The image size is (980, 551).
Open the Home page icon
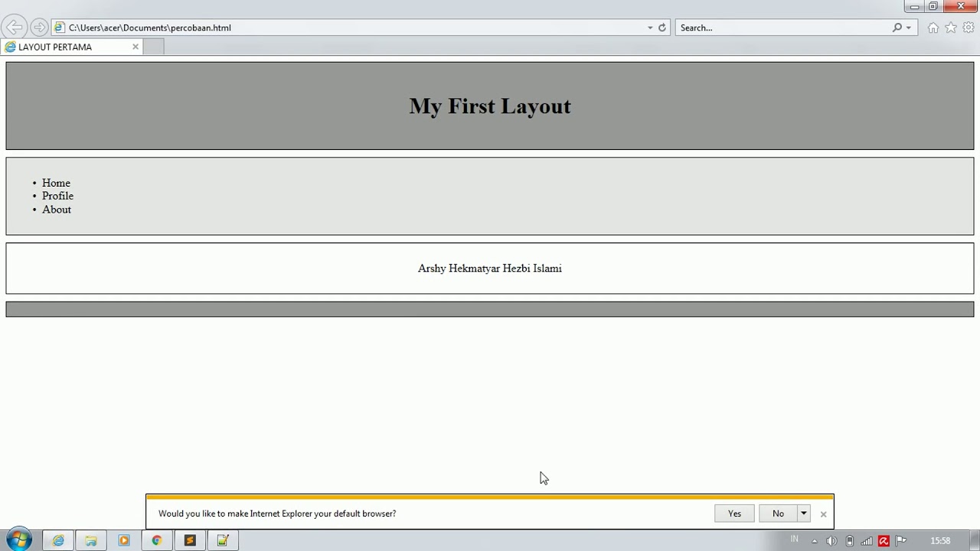[933, 28]
